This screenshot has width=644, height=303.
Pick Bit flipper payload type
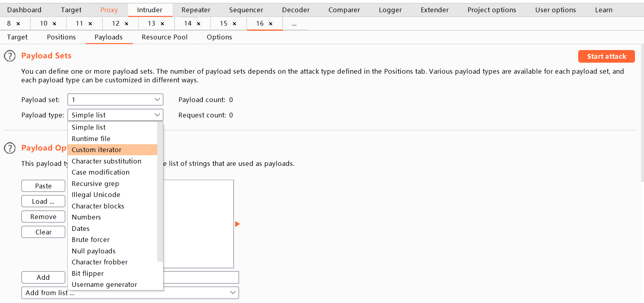pyautogui.click(x=112, y=273)
